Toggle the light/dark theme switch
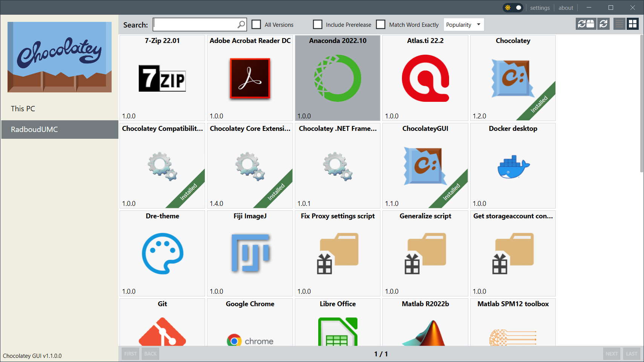The width and height of the screenshot is (644, 362). pyautogui.click(x=513, y=8)
